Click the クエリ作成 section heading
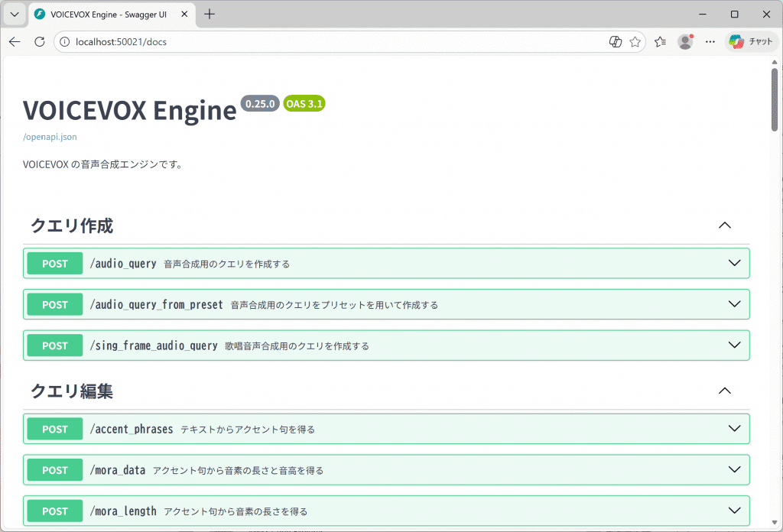The height and width of the screenshot is (532, 783). (72, 225)
